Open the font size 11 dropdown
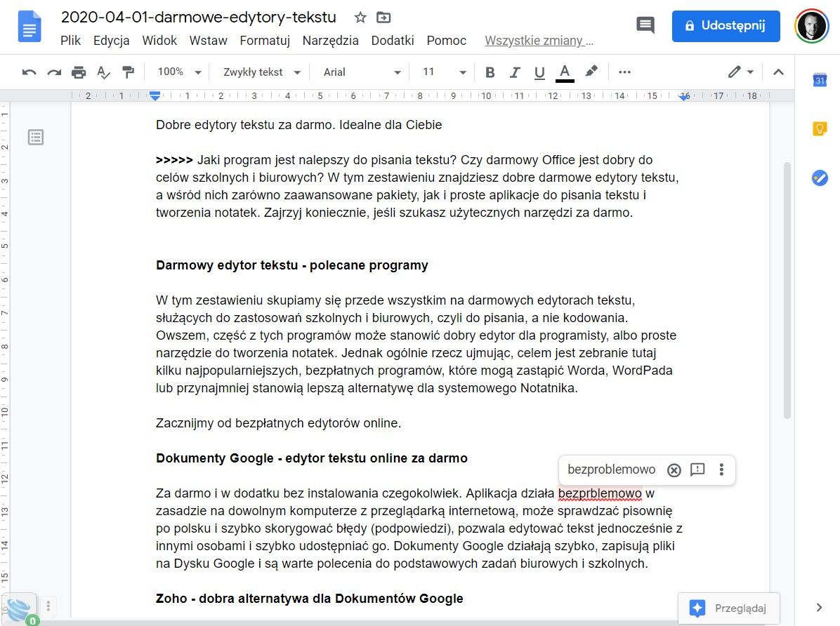 tap(444, 72)
